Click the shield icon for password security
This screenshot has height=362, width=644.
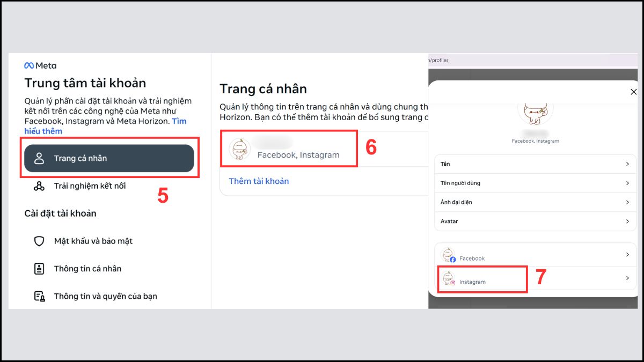point(39,241)
